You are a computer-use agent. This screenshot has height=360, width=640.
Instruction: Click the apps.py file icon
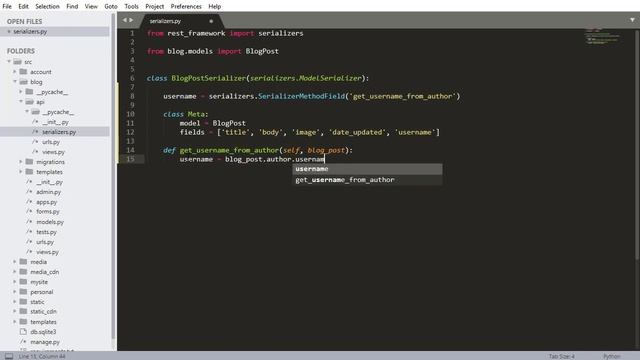coord(29,202)
